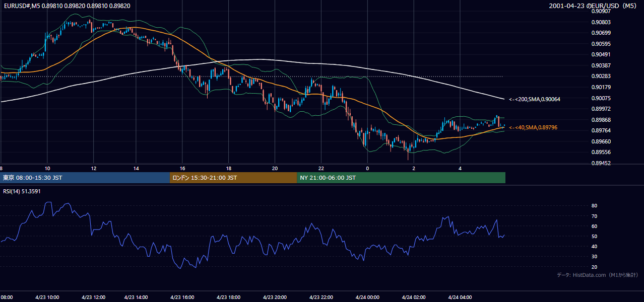Screen dimensions: 644x302
Task: Click price axis label 0.90595
Action: point(602,44)
